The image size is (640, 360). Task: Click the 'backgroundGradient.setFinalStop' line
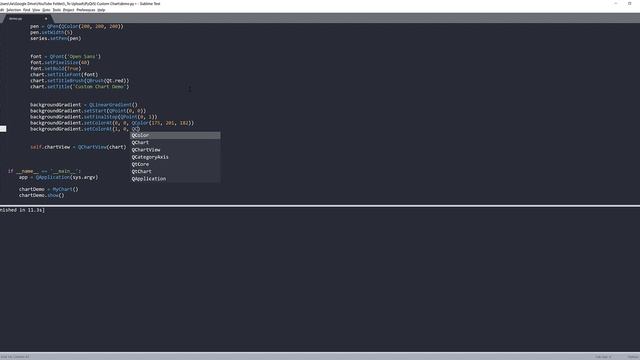click(93, 117)
